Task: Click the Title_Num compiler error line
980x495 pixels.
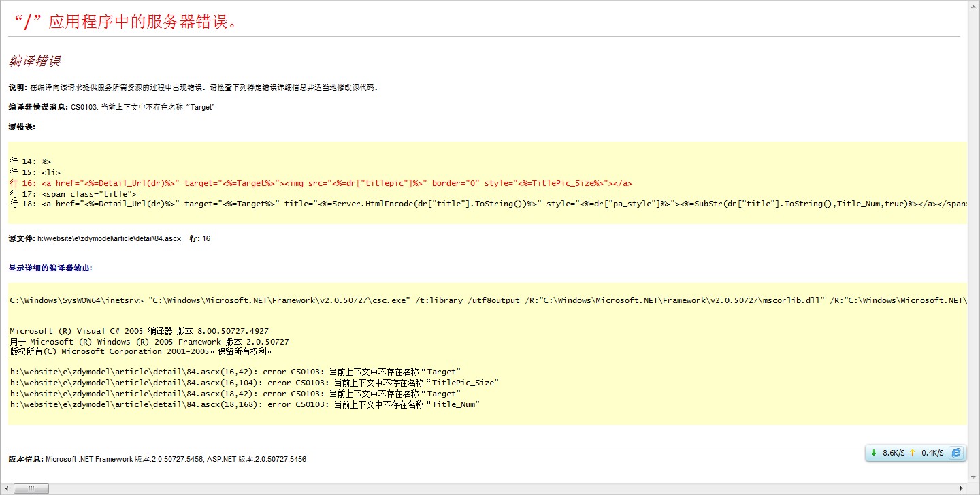Action: 245,404
